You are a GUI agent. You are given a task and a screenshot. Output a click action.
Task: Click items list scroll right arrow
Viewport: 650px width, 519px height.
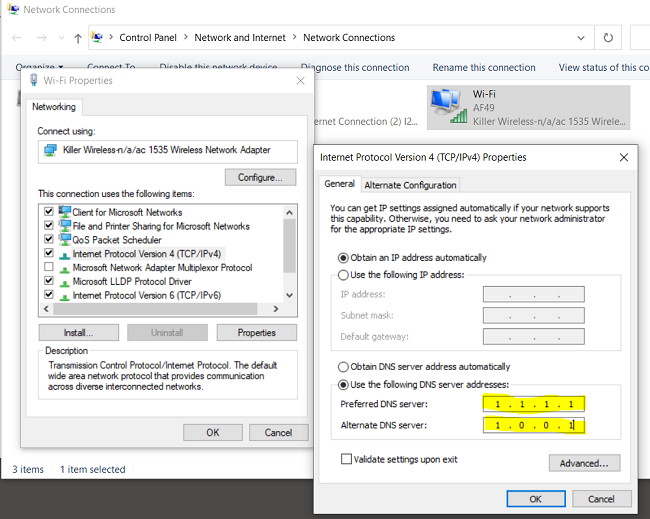[276, 309]
